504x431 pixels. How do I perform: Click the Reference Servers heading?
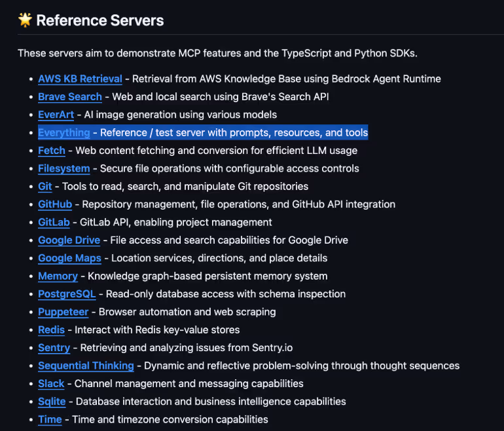[100, 20]
